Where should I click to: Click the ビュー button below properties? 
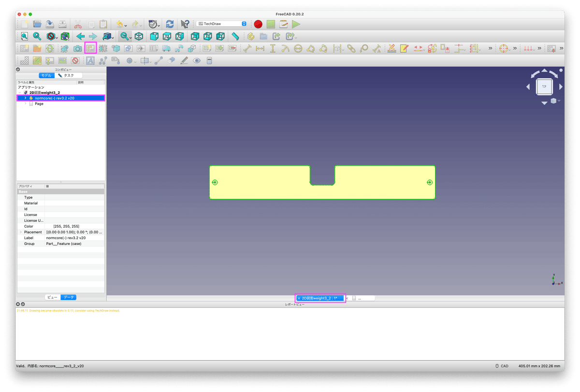(x=53, y=297)
